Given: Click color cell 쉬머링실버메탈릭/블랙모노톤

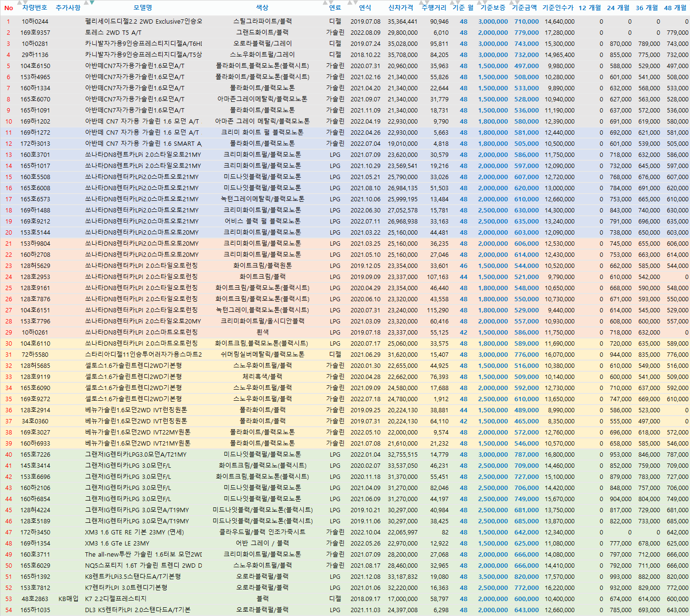Looking at the screenshot, I should click(262, 355).
